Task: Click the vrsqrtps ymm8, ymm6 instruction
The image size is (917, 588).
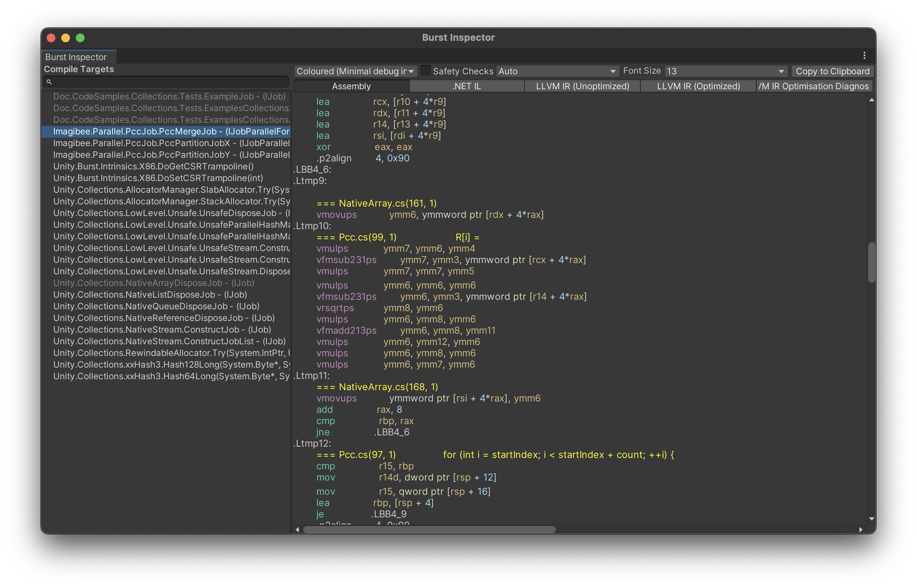Action: 380,308
